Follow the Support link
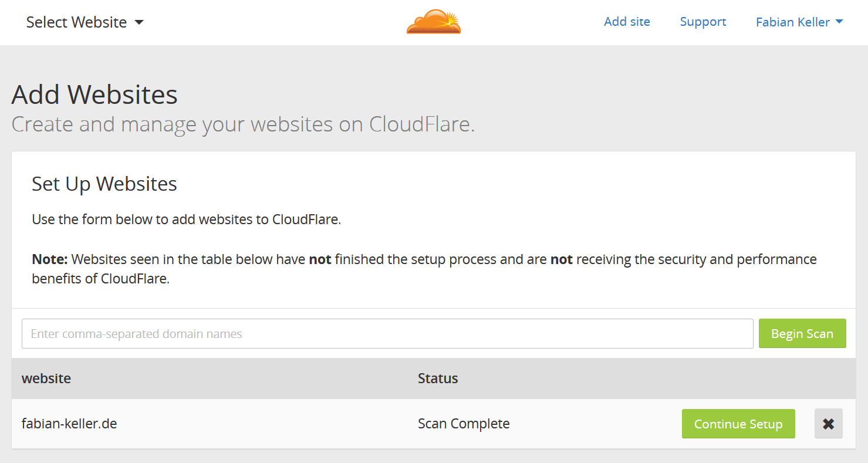 coord(702,22)
